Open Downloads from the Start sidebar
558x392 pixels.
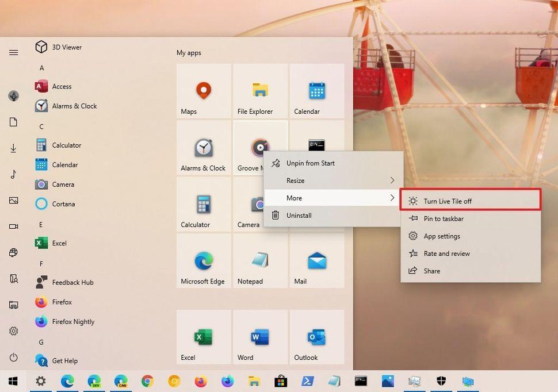(14, 148)
